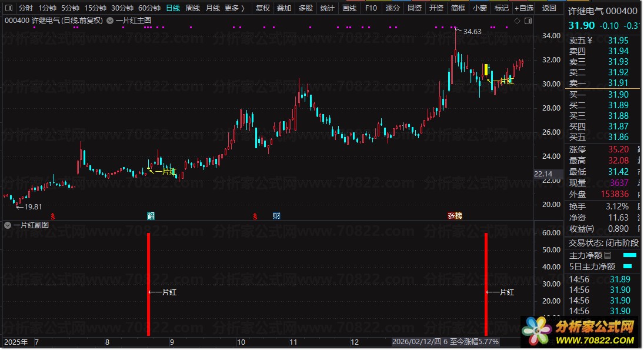Expand the 一片红副图 indicator dropdown
Viewport: 644px width, 350px height.
8,225
